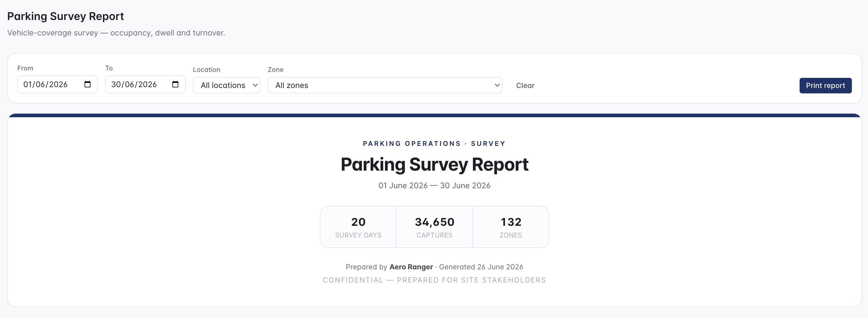Click the Aero Ranger preparer name
The image size is (868, 318).
pyautogui.click(x=411, y=267)
